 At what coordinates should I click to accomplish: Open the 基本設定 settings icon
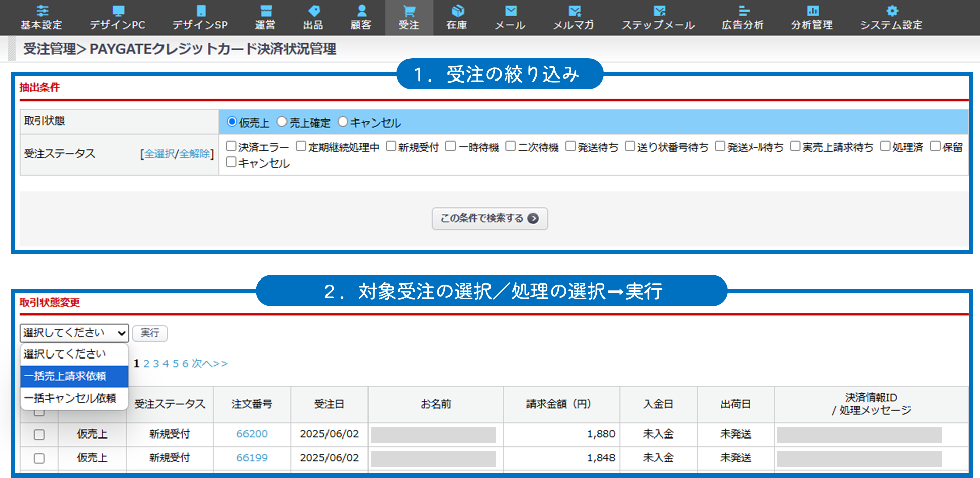[42, 11]
